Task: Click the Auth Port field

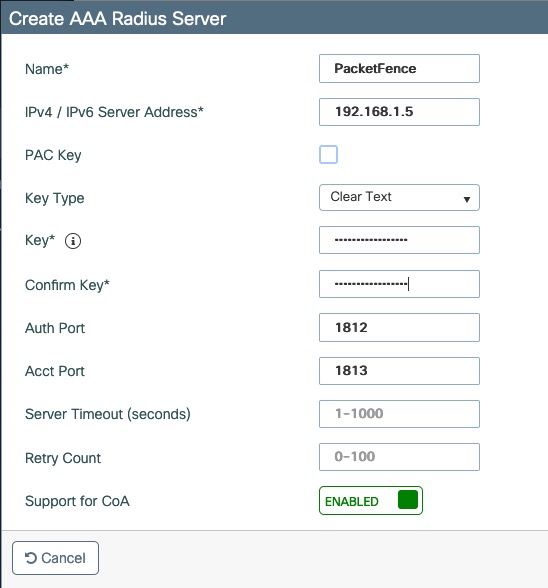Action: (399, 327)
